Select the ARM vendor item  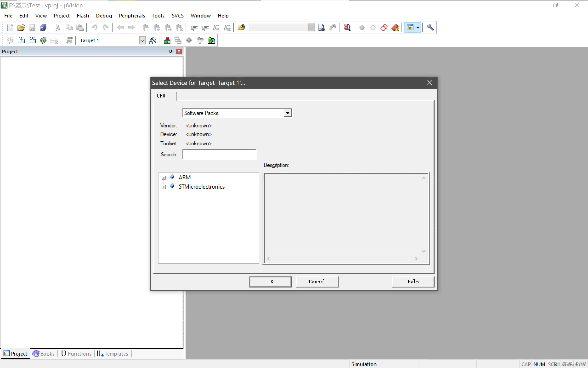pos(184,177)
